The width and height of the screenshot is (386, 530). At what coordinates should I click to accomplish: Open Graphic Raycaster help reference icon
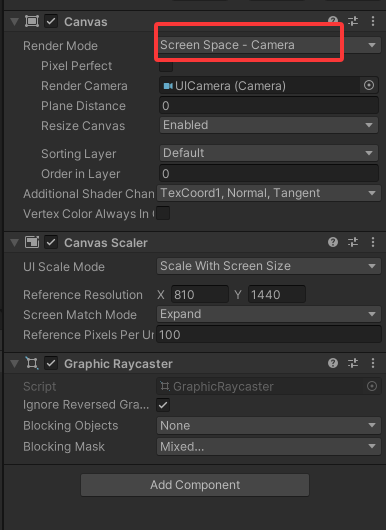click(333, 363)
